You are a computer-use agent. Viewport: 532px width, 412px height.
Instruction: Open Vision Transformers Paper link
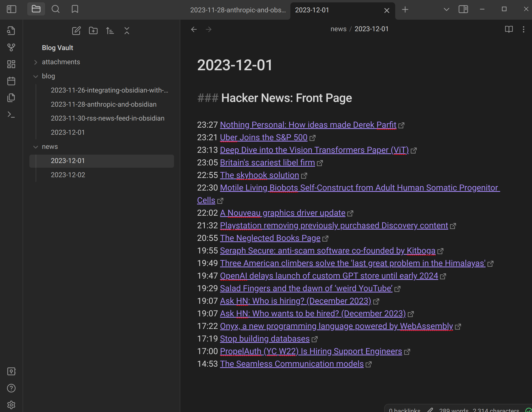314,150
